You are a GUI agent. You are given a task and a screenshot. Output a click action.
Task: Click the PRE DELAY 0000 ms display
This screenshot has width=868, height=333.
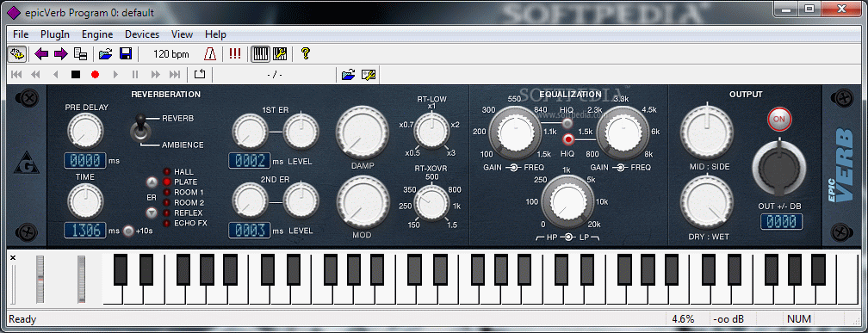(84, 161)
